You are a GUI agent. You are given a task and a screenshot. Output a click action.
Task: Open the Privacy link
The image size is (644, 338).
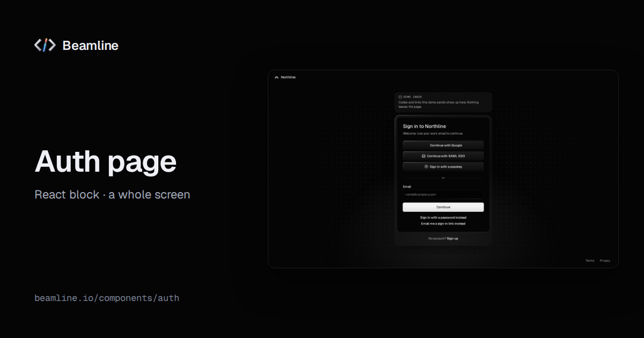click(x=605, y=261)
